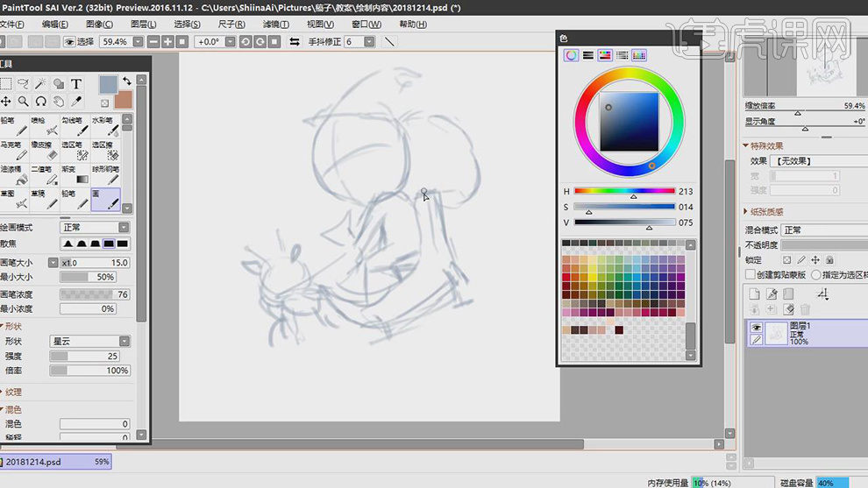Toggle selection visibility eye icon
Image resolution: width=868 pixels, height=488 pixels.
[x=69, y=42]
